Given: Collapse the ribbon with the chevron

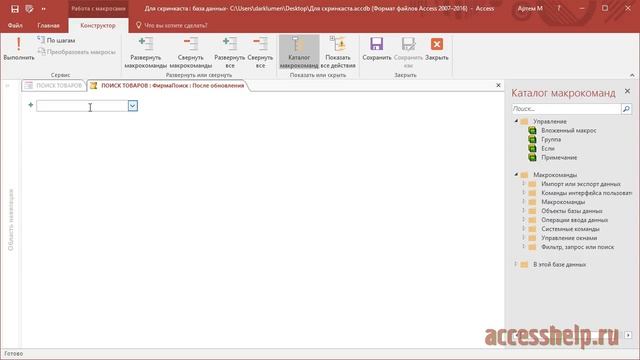Looking at the screenshot, I should (632, 75).
